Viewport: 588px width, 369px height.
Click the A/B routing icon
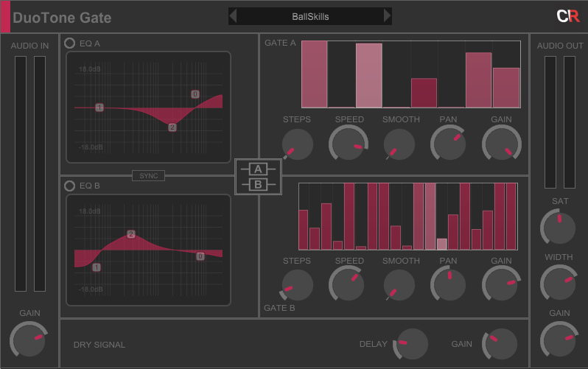(x=258, y=177)
